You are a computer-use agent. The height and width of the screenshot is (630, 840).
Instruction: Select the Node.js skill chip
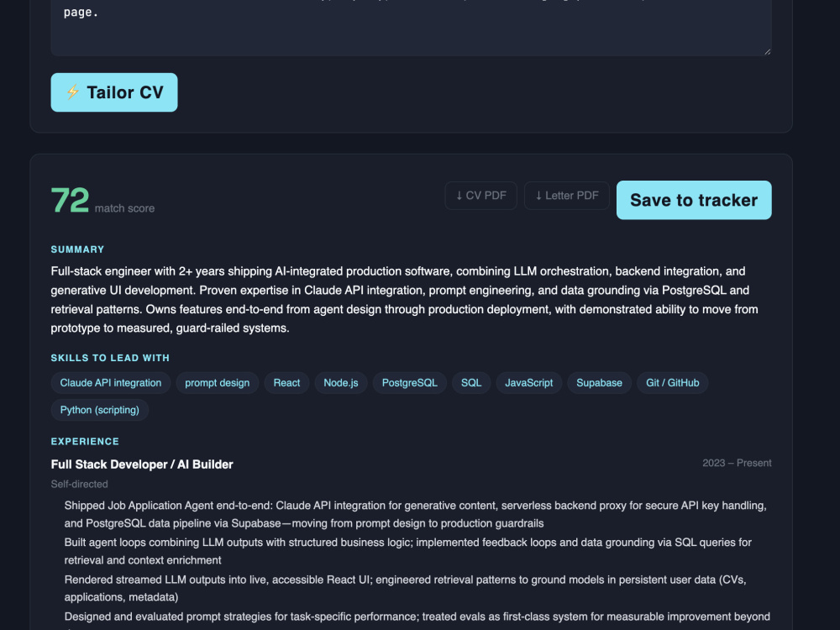click(341, 383)
